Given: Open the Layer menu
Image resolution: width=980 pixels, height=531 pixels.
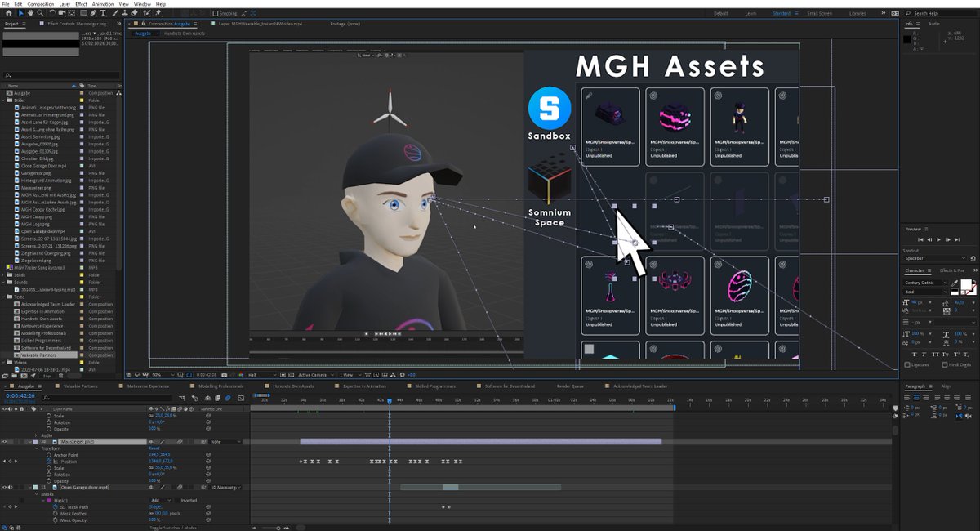Looking at the screenshot, I should pos(64,4).
